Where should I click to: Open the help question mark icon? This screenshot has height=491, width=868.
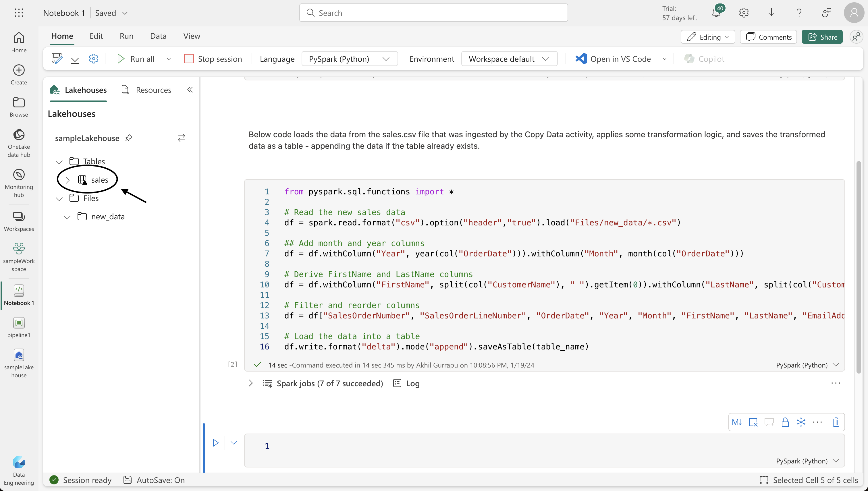[x=799, y=13]
